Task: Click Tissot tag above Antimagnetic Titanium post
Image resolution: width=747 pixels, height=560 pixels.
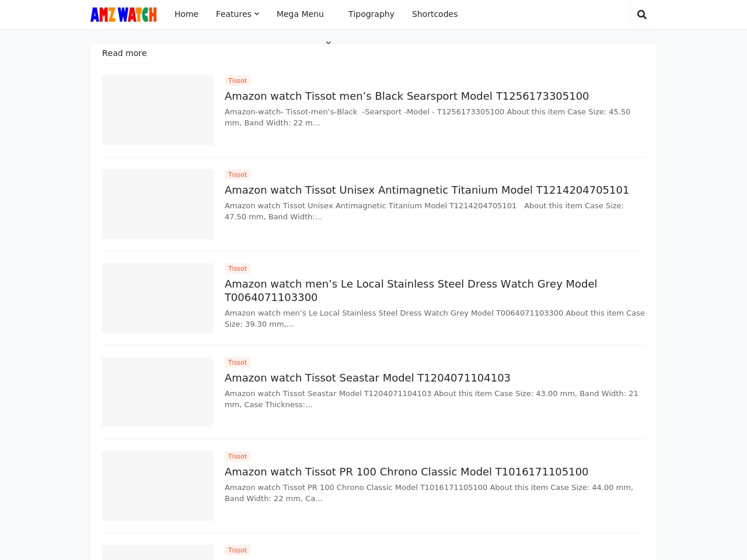Action: tap(238, 174)
